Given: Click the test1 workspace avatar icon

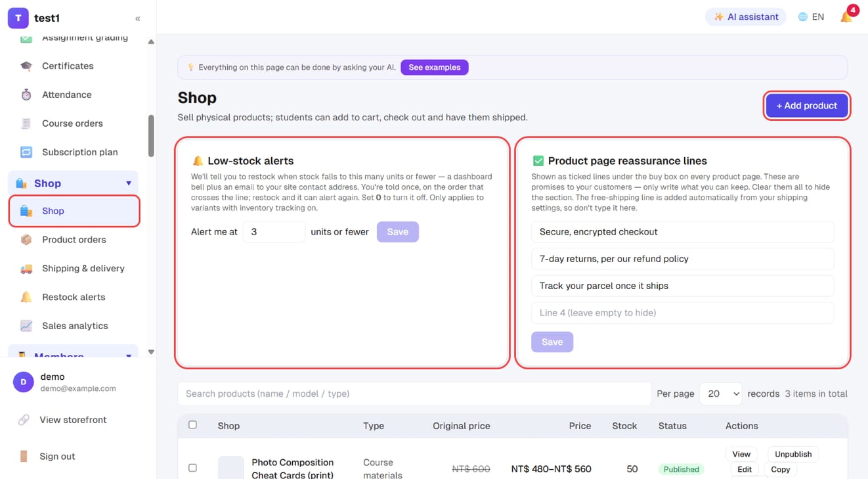Looking at the screenshot, I should (x=18, y=18).
